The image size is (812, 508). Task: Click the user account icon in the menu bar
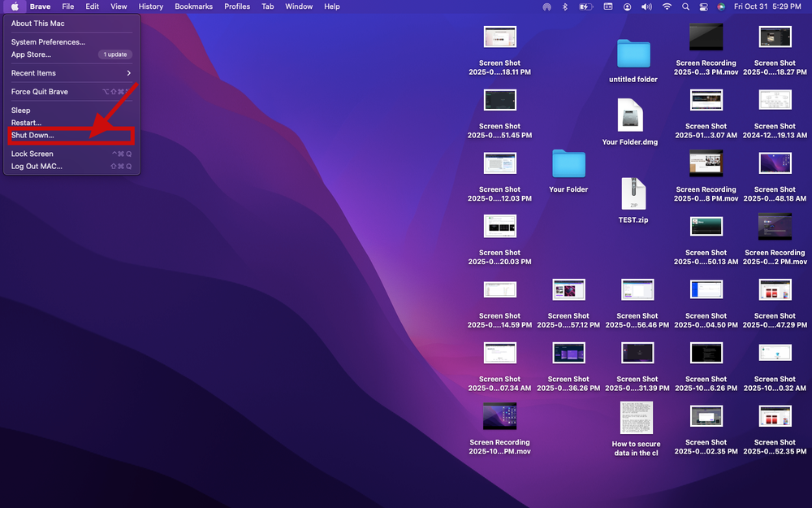pyautogui.click(x=627, y=7)
